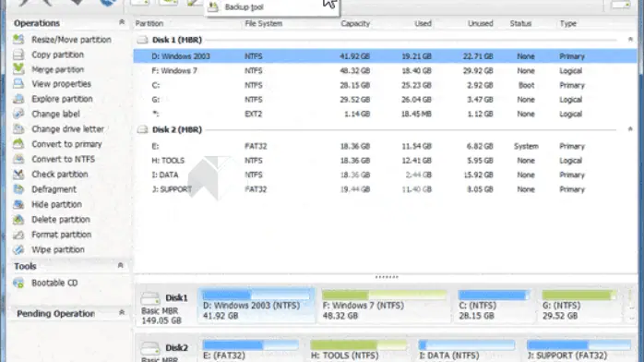Screen dimensions: 644x362
Task: Click the Merge partition text link
Action: pyautogui.click(x=58, y=69)
